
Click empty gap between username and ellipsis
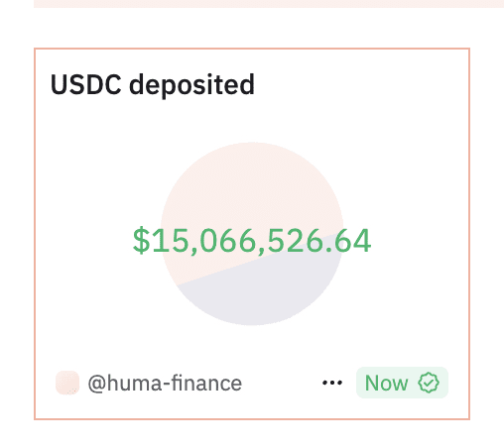point(282,383)
